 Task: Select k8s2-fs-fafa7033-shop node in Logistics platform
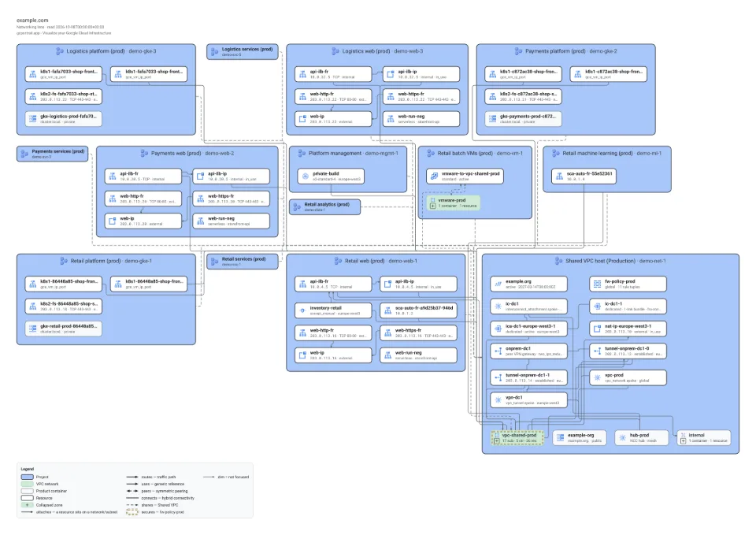tap(64, 96)
